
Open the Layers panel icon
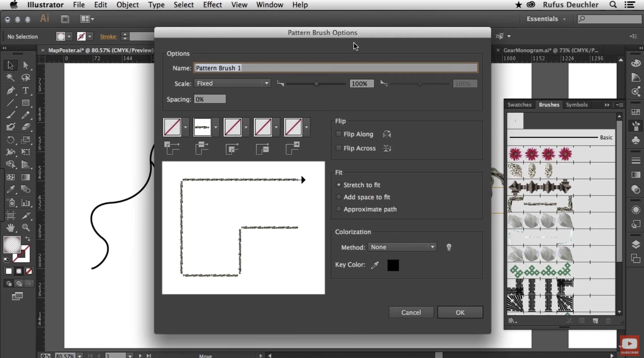636,244
